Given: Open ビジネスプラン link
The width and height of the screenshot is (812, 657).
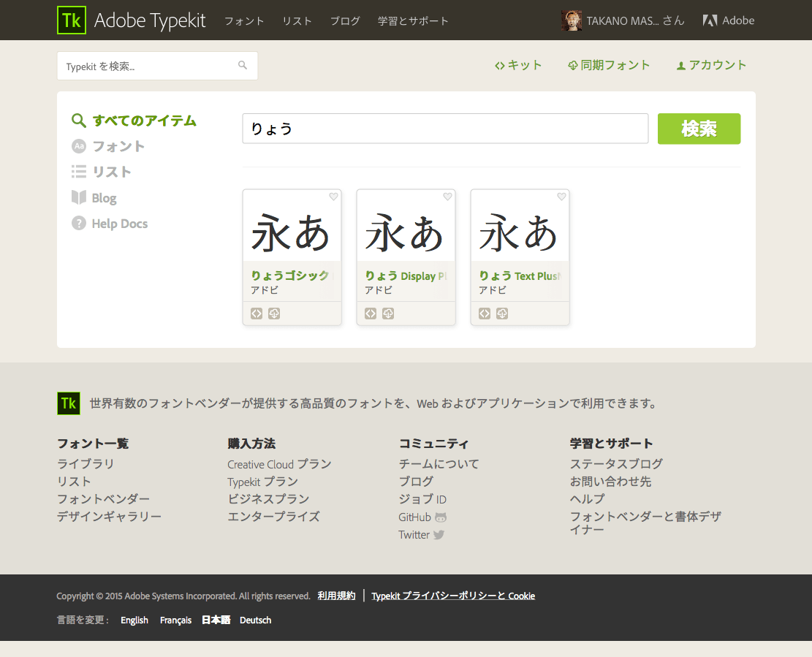Looking at the screenshot, I should point(268,499).
